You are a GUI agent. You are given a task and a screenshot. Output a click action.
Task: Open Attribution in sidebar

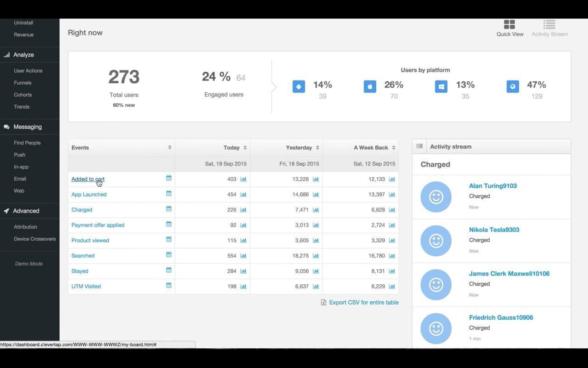[x=25, y=227]
